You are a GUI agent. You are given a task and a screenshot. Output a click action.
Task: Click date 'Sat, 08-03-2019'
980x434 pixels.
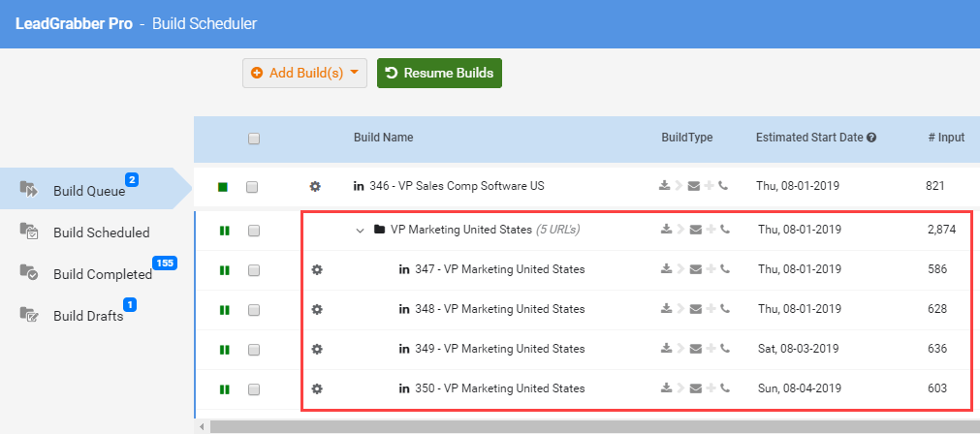click(798, 349)
